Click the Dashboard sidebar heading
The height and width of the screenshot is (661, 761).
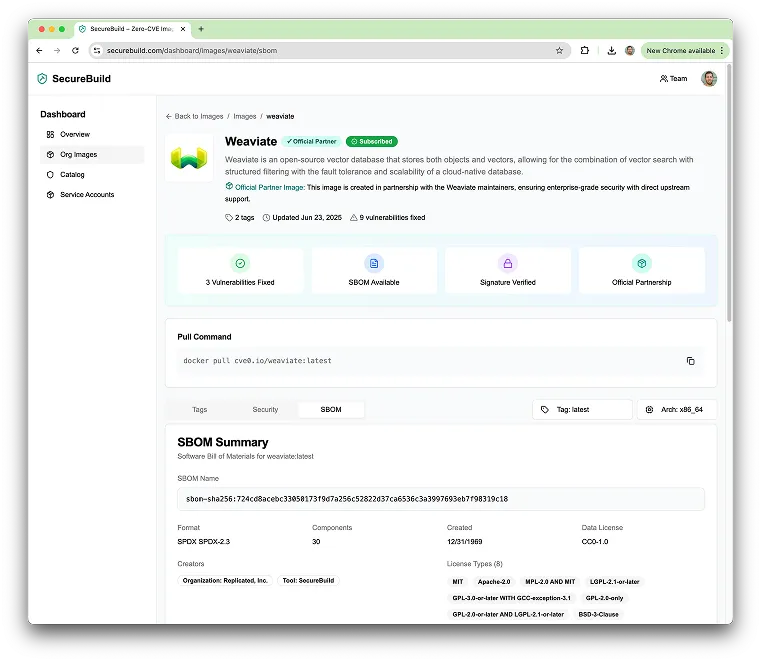63,115
